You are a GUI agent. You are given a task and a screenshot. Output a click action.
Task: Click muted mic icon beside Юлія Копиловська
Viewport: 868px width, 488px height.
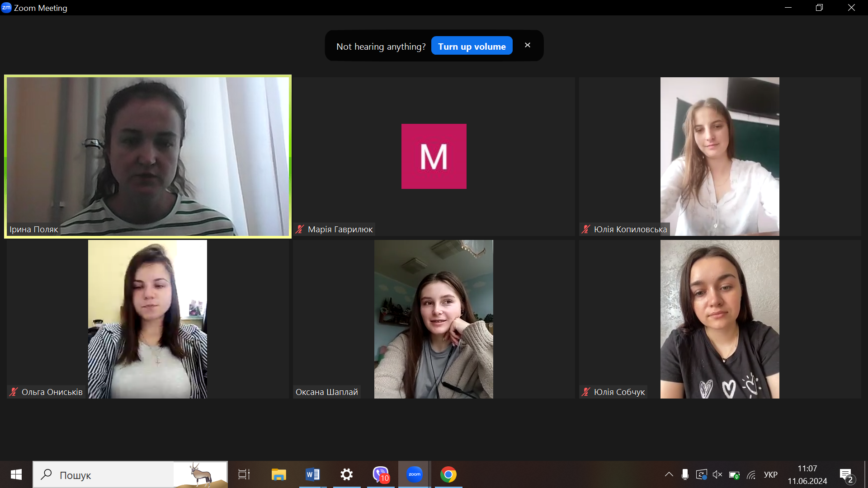(586, 229)
